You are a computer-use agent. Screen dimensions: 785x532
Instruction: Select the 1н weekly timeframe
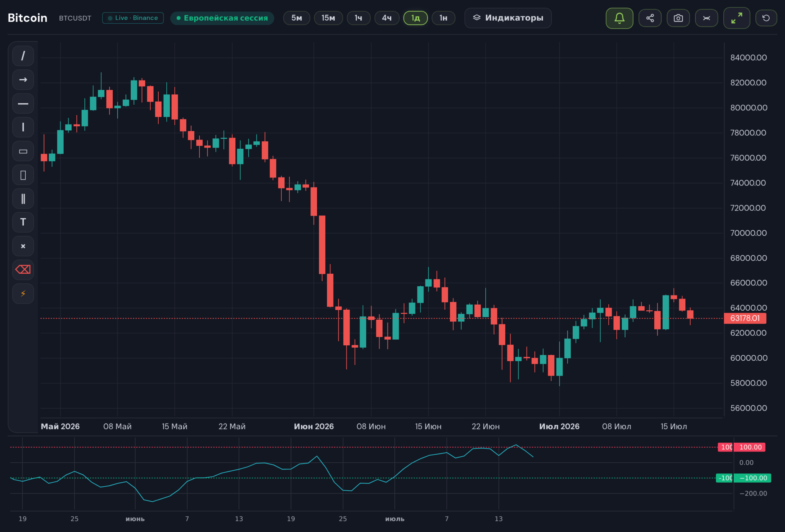click(x=443, y=18)
